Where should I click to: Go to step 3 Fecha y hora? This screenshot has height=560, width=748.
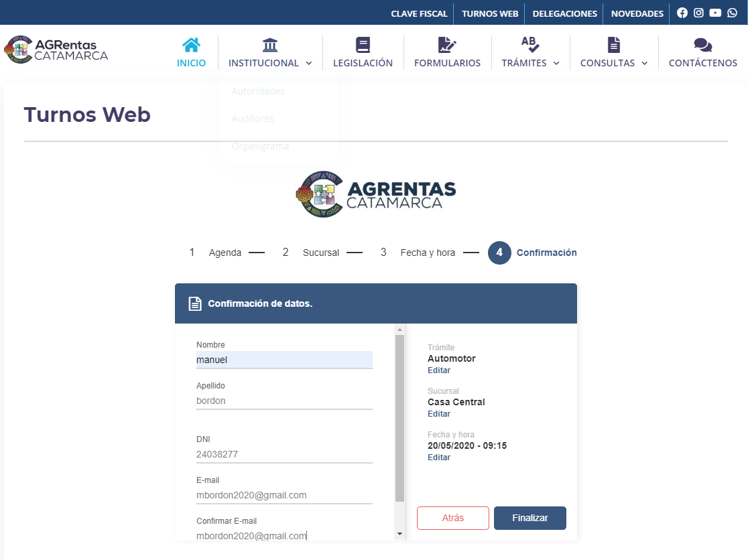tap(418, 253)
